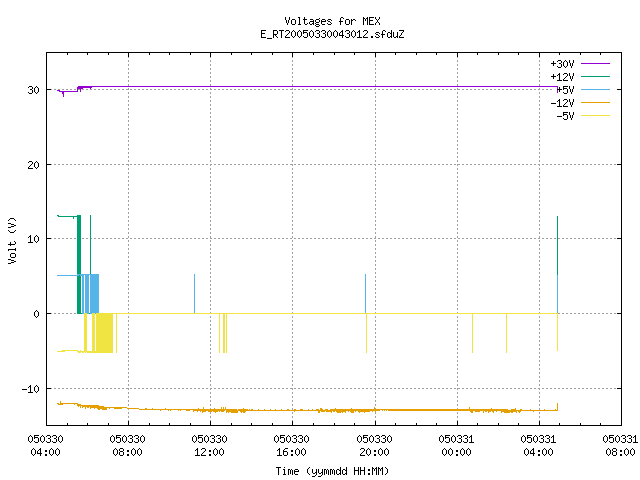Click the '-5V' legend label

(565, 116)
